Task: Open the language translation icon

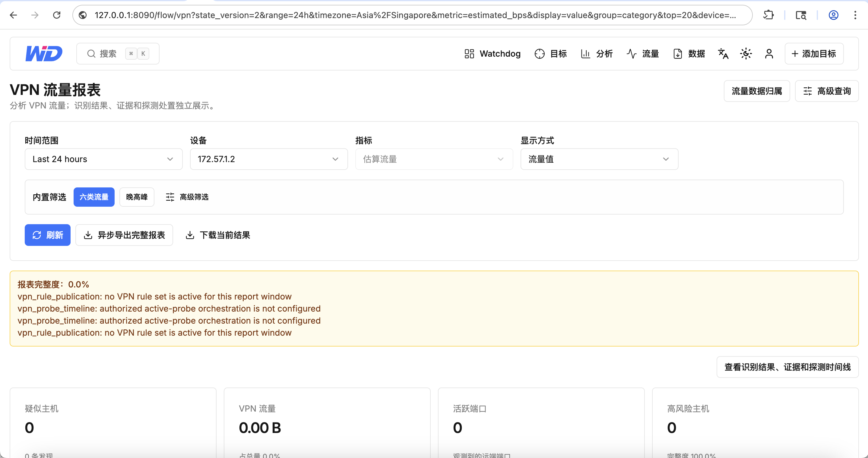Action: click(x=723, y=54)
